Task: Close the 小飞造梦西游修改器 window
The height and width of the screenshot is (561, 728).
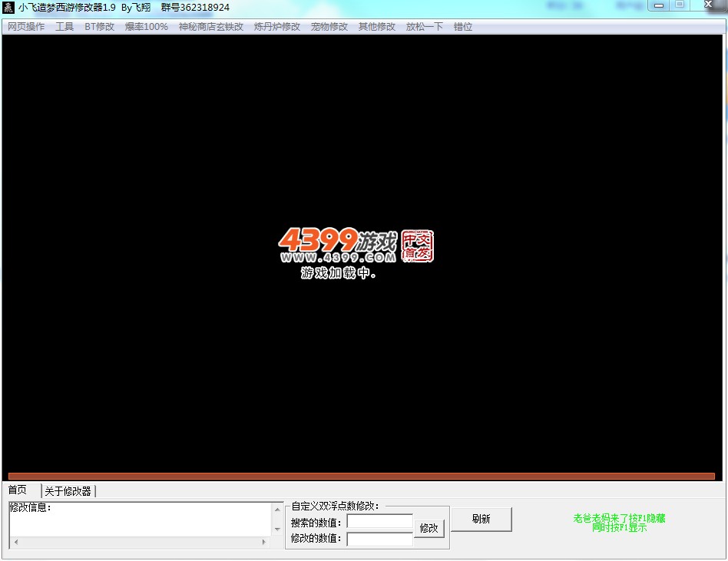Action: click(x=709, y=5)
